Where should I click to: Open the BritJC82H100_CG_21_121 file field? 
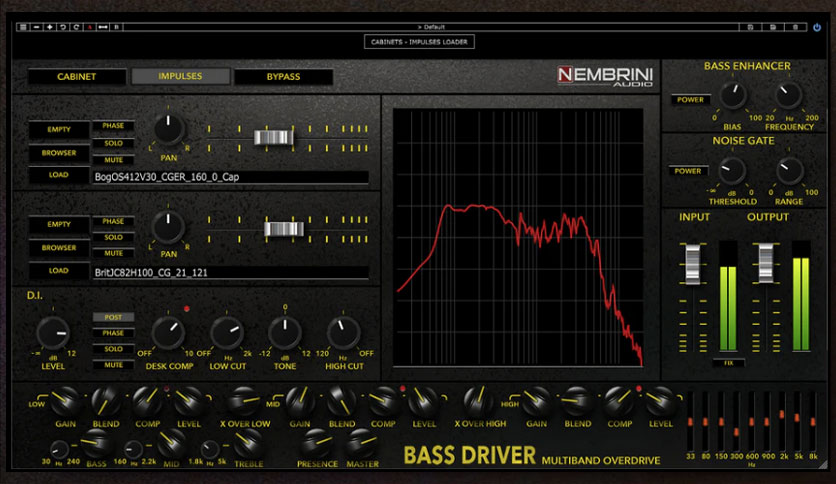[x=230, y=272]
